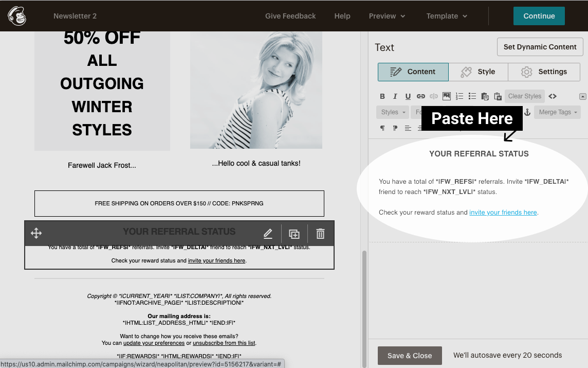
Task: Align the text left
Action: click(x=408, y=128)
